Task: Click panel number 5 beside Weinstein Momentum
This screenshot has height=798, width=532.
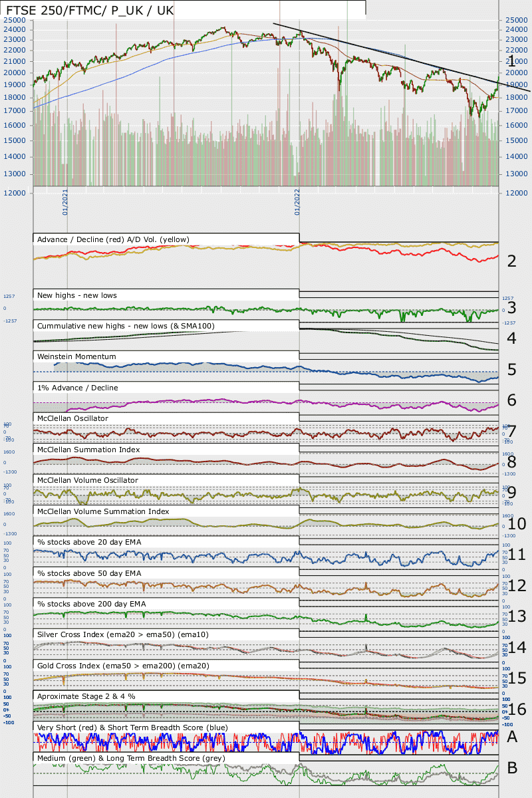Action: point(511,369)
